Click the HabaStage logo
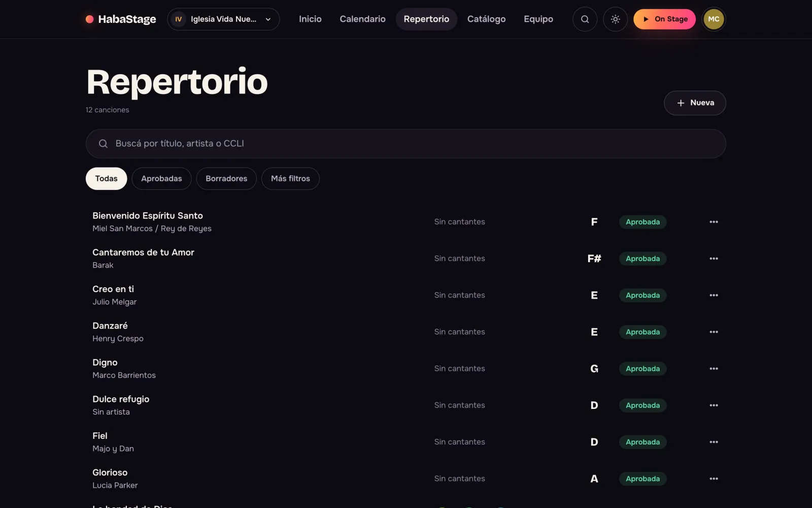 coord(121,19)
